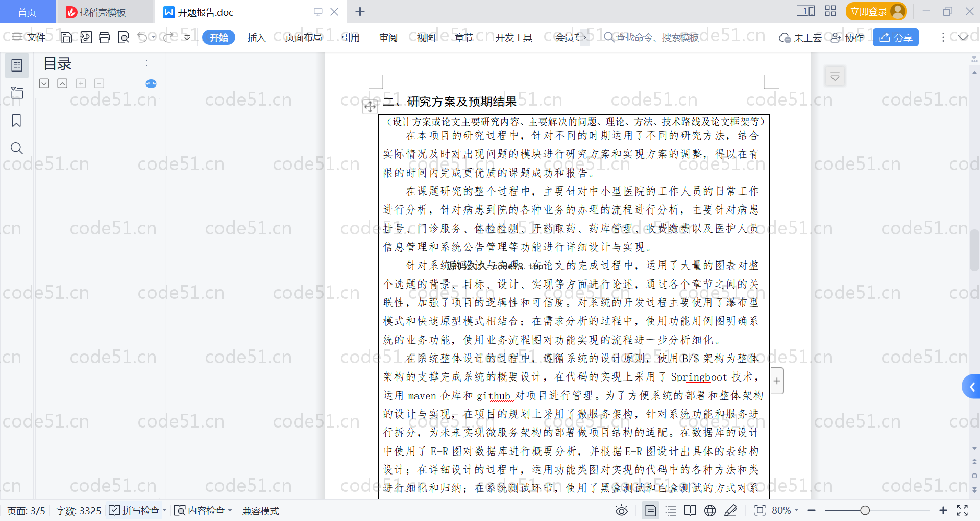Open the 80% zoom dropdown
980x521 pixels.
785,510
